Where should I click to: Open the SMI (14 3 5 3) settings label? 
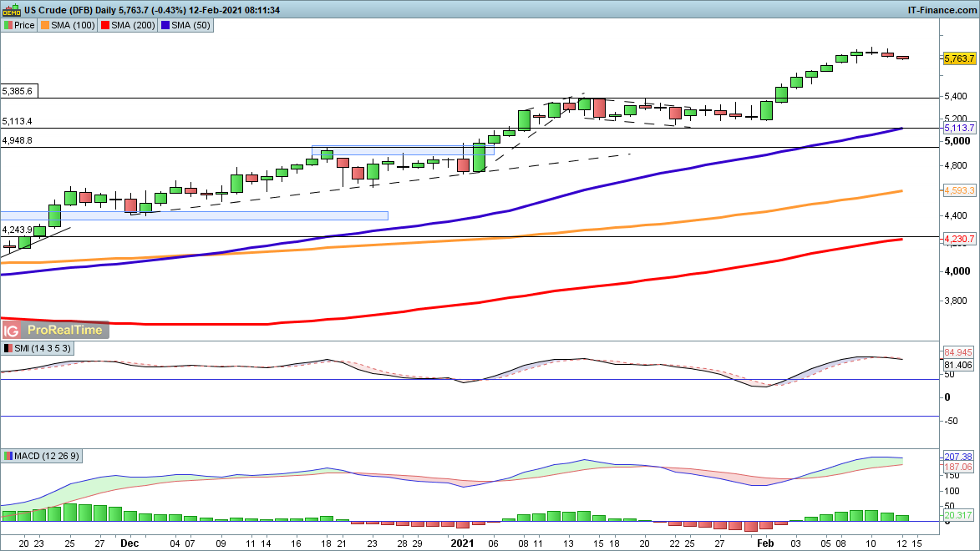(x=43, y=348)
